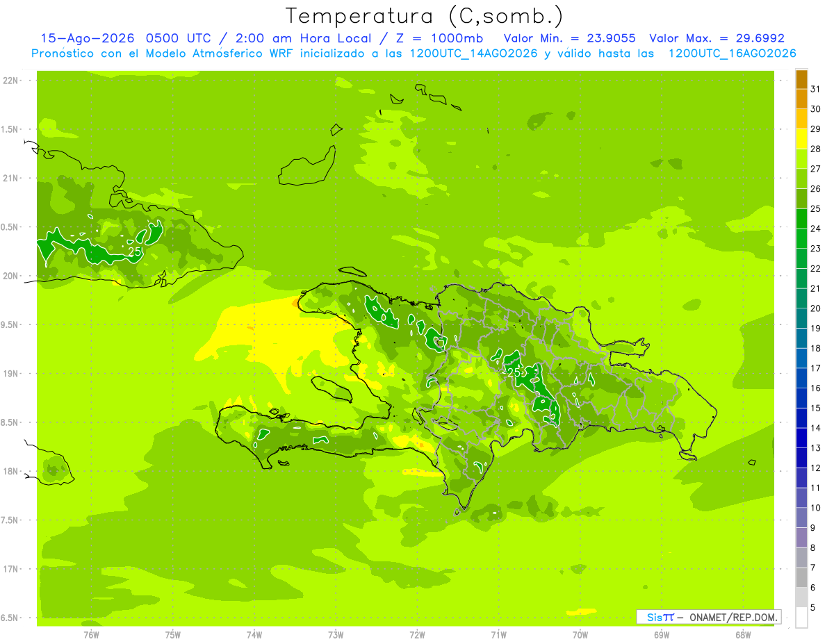The image size is (834, 644).
Task: Click the "20N" latitude label
Action: [11, 276]
